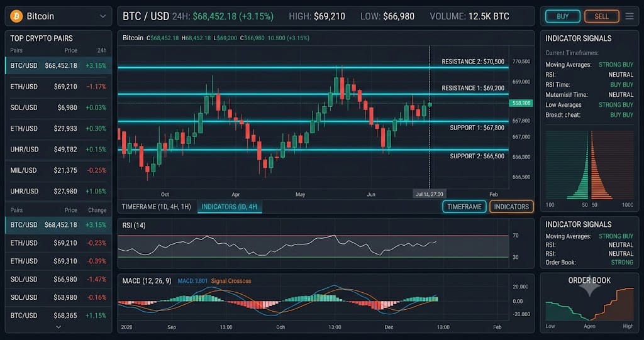Select the ETH/USD row showing -0.23%
The image size is (644, 340).
(x=58, y=243)
